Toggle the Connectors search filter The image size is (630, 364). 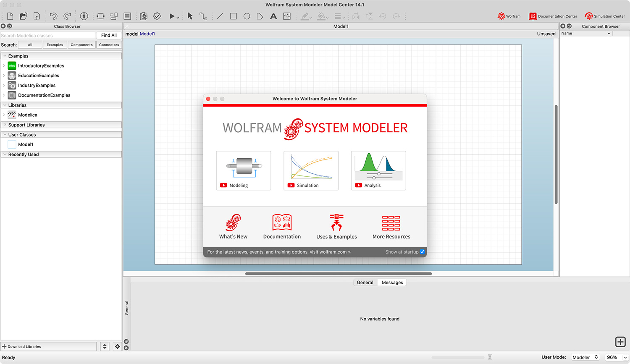click(x=109, y=45)
